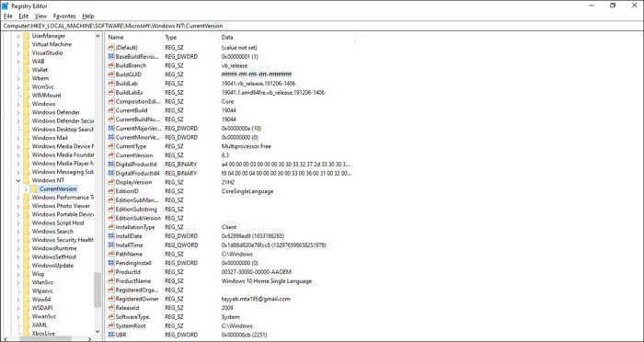Click the binary icon of DigitalProductId4
644x342 pixels.
tap(110, 173)
